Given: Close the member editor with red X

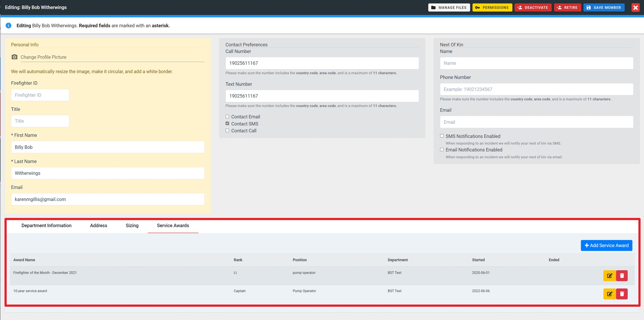Looking at the screenshot, I should tap(635, 8).
